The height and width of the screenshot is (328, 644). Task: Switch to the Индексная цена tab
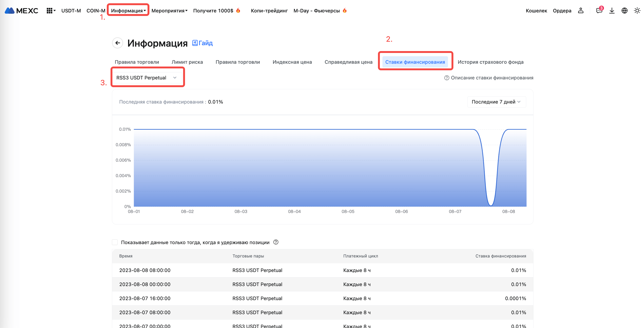point(292,62)
